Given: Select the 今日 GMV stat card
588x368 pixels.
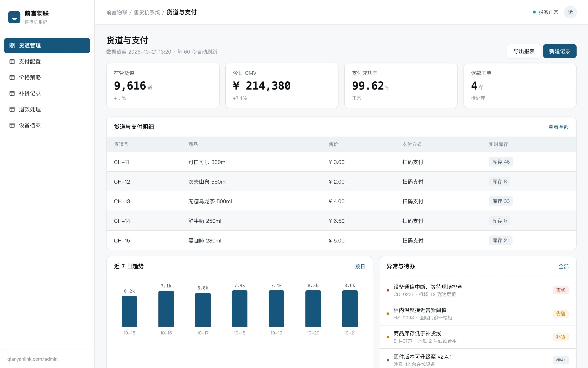Looking at the screenshot, I should click(x=282, y=85).
